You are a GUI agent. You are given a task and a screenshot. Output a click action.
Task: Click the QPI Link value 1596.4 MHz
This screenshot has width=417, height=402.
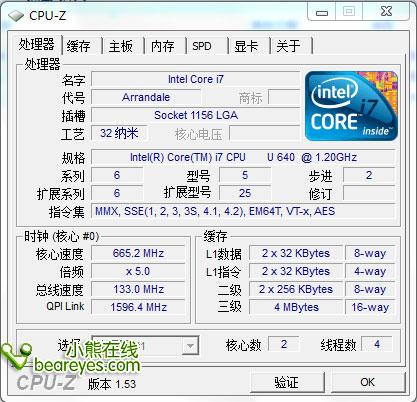tap(138, 307)
